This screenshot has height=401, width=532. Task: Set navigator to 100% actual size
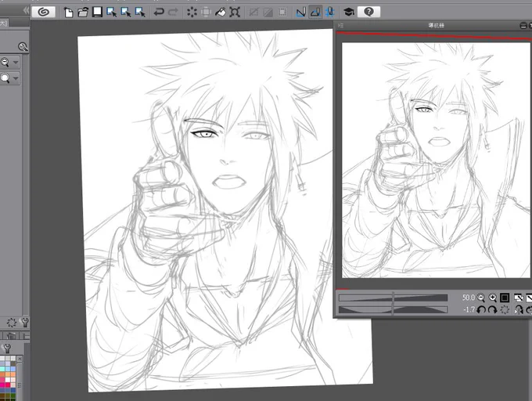point(505,298)
